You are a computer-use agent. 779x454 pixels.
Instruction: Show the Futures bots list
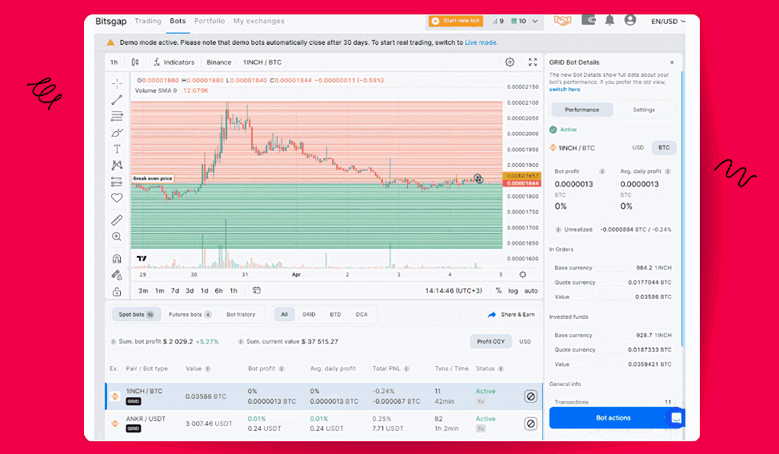tap(190, 314)
